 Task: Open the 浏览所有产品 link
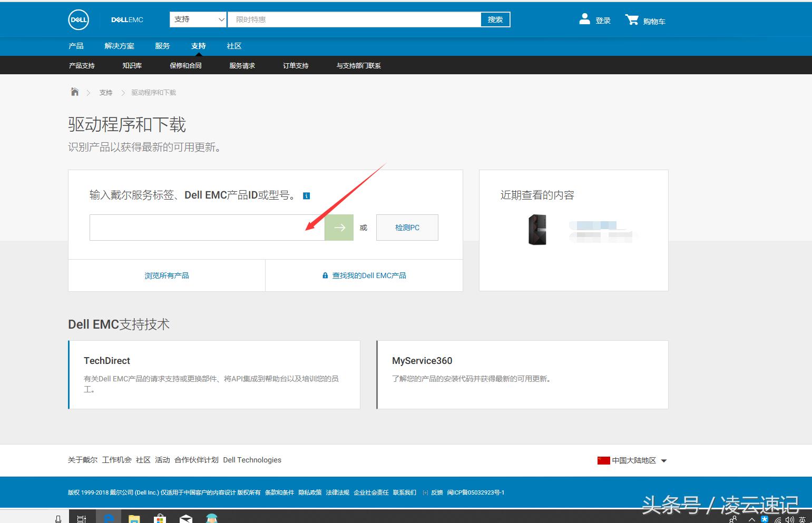(x=167, y=275)
